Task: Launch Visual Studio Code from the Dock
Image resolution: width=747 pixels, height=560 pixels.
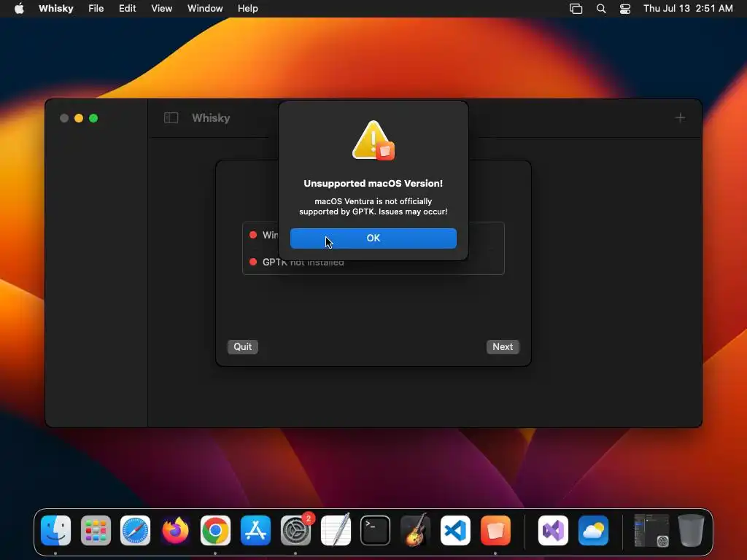Action: coord(455,531)
